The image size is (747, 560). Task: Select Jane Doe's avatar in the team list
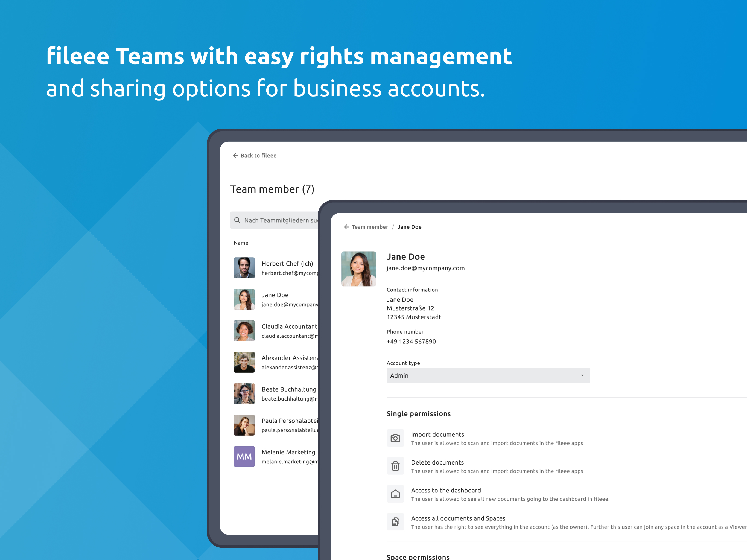(244, 299)
